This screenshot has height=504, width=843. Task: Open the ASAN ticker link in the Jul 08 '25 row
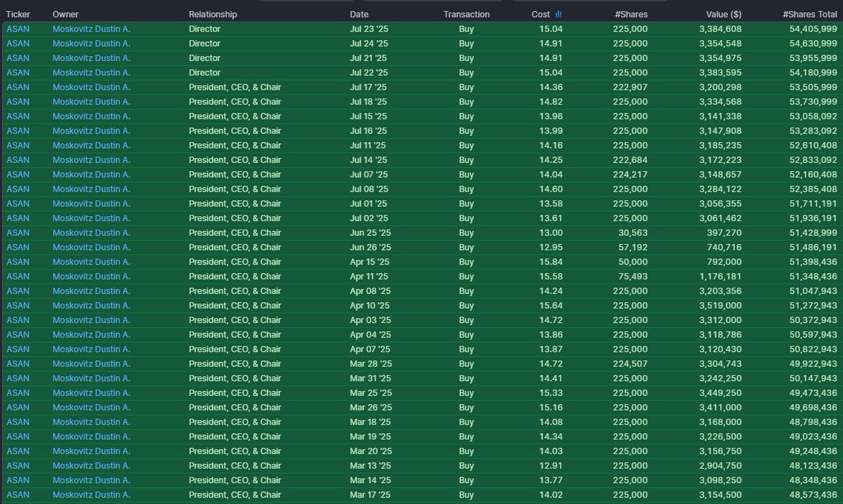(18, 189)
